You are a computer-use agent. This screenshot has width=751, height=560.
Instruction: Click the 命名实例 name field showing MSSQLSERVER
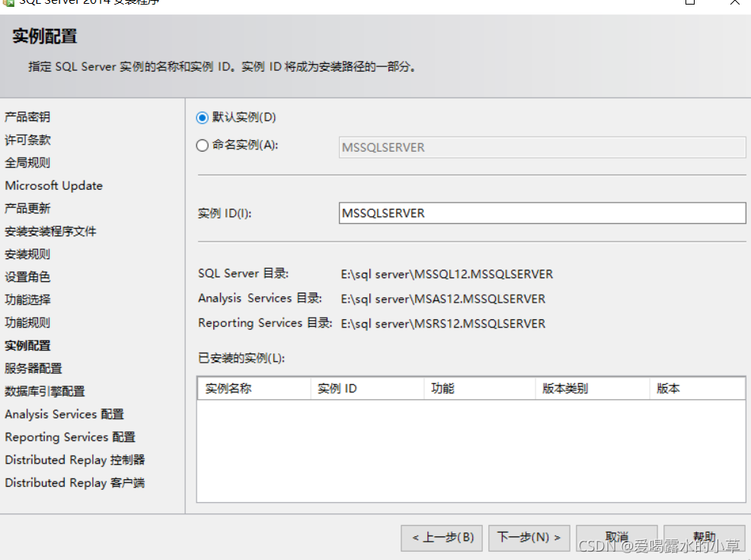(542, 148)
